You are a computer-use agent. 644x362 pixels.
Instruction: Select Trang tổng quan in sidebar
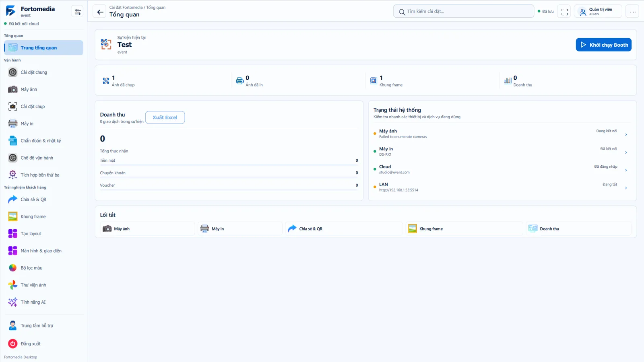point(43,48)
